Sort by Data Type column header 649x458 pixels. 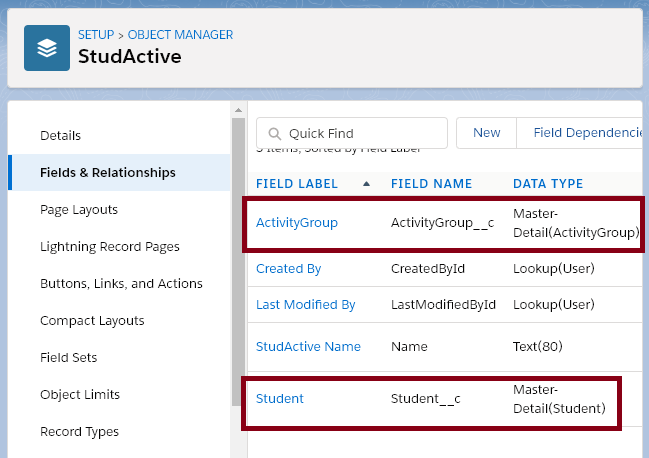[x=548, y=184]
